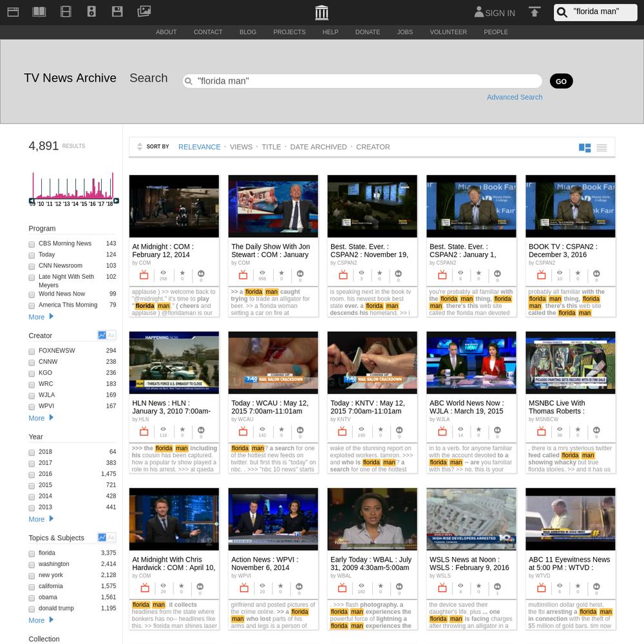The image size is (644, 644).
Task: Check the donald trump topic filter
Action: 32,609
